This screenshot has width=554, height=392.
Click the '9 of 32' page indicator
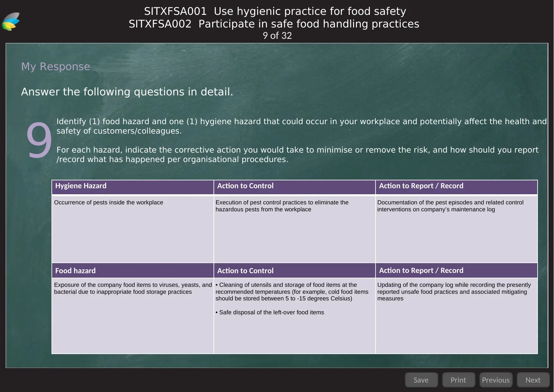pos(277,36)
